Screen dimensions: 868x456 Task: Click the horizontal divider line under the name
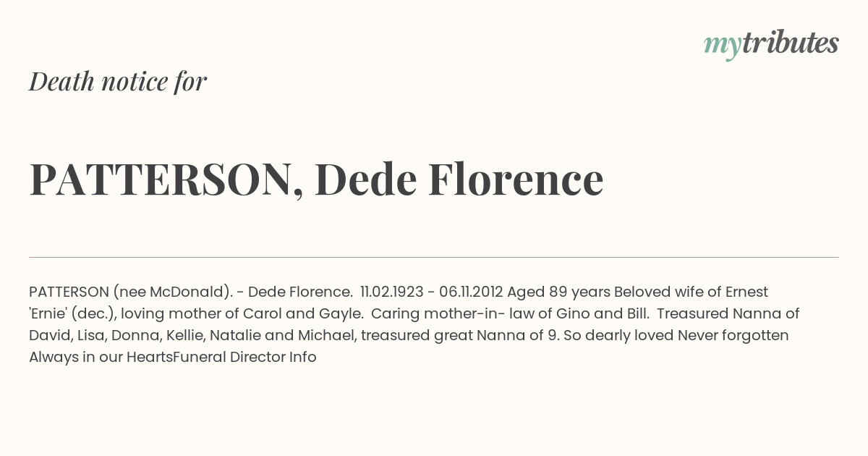[x=434, y=257]
